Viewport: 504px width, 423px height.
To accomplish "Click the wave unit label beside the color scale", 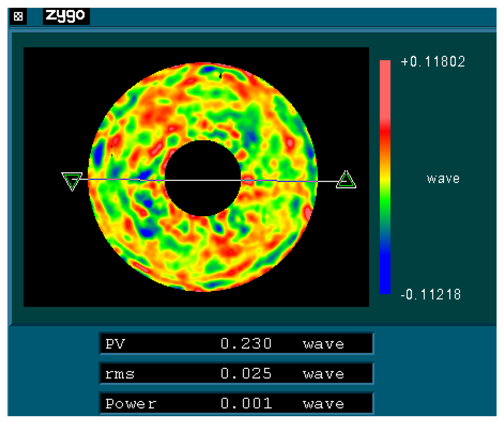I will [x=443, y=179].
